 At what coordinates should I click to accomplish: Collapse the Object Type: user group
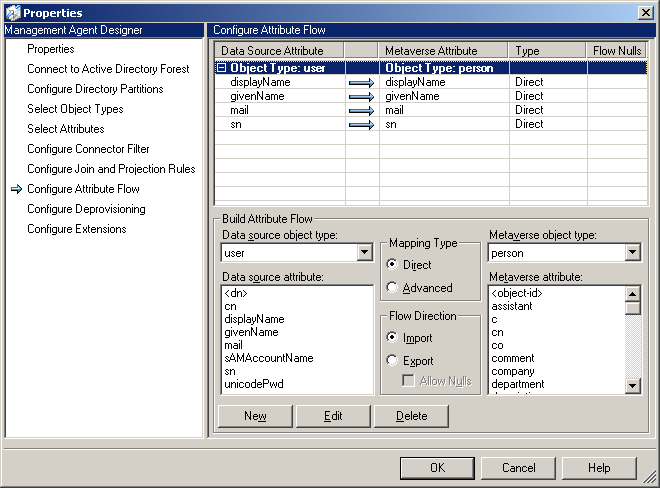click(x=221, y=67)
